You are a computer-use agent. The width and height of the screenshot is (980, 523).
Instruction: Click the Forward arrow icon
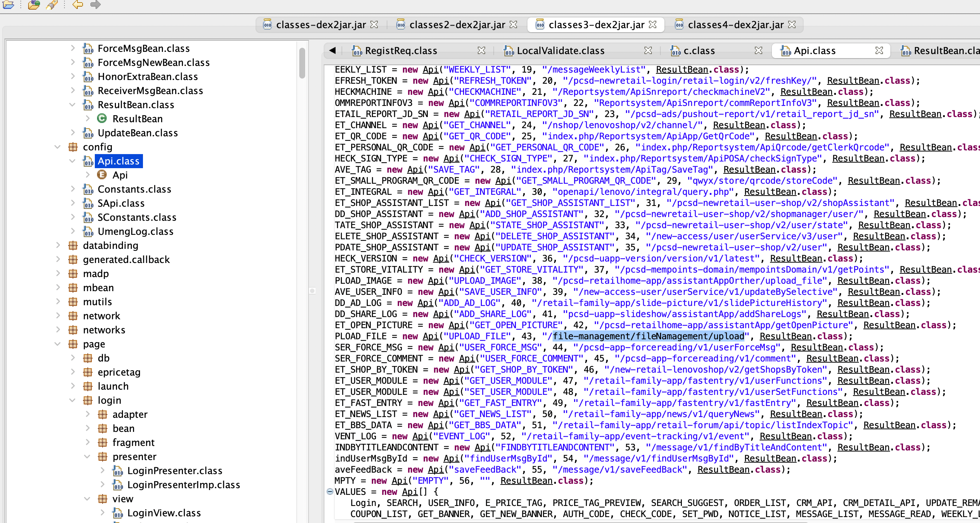tap(95, 4)
